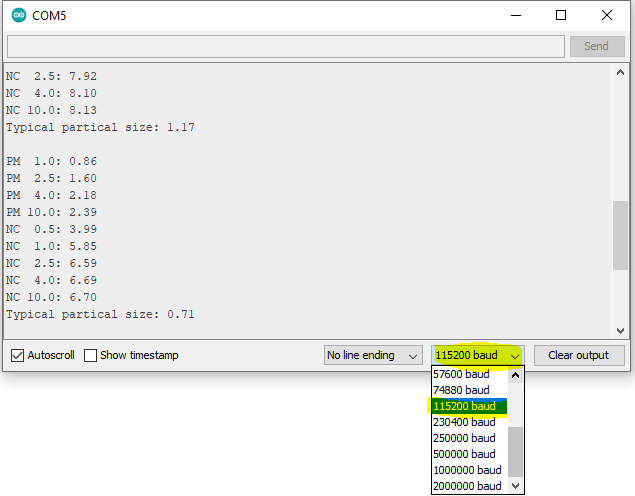Select 74880 baud from the list

[469, 390]
